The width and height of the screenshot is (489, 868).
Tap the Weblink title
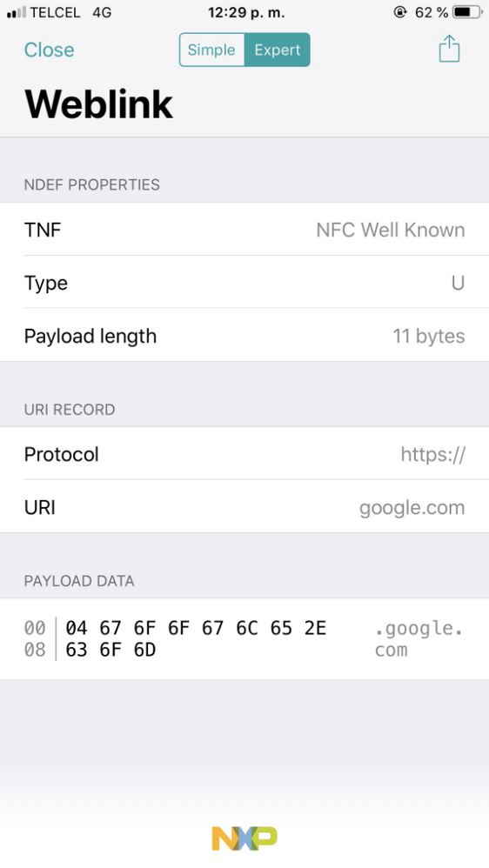pyautogui.click(x=98, y=103)
